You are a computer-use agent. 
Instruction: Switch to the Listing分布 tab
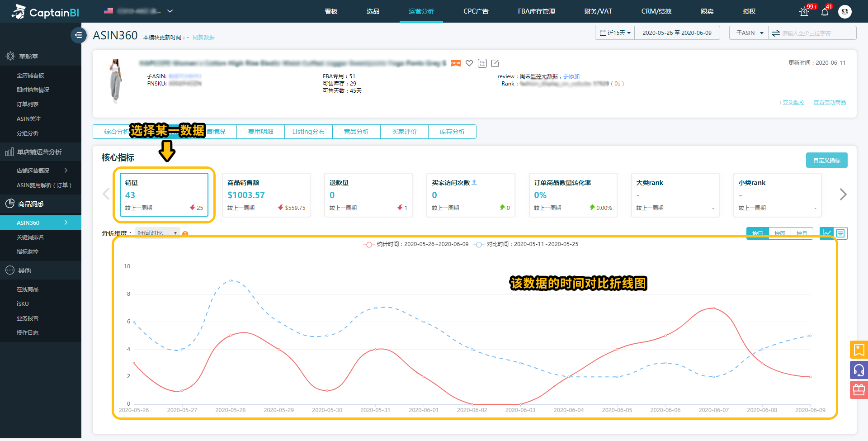tap(308, 132)
